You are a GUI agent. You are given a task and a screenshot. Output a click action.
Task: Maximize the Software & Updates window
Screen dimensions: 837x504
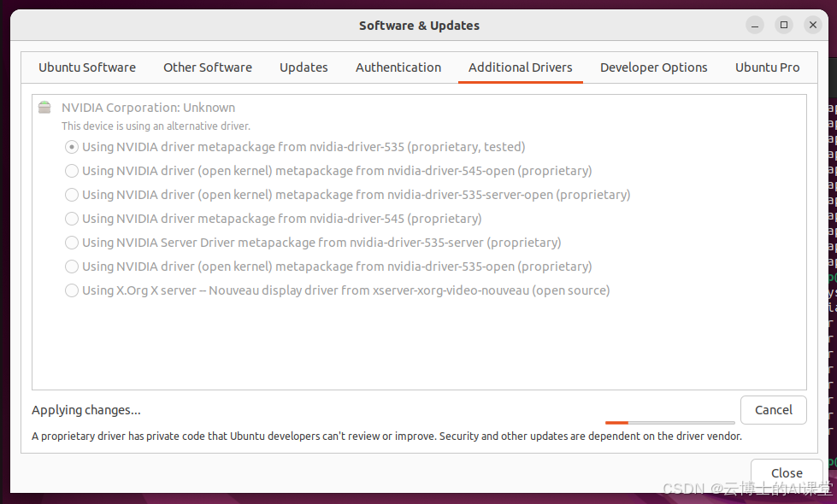(784, 25)
